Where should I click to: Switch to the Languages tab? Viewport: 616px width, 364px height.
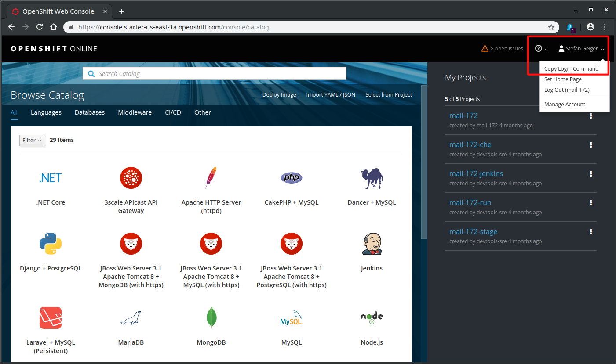tap(46, 112)
